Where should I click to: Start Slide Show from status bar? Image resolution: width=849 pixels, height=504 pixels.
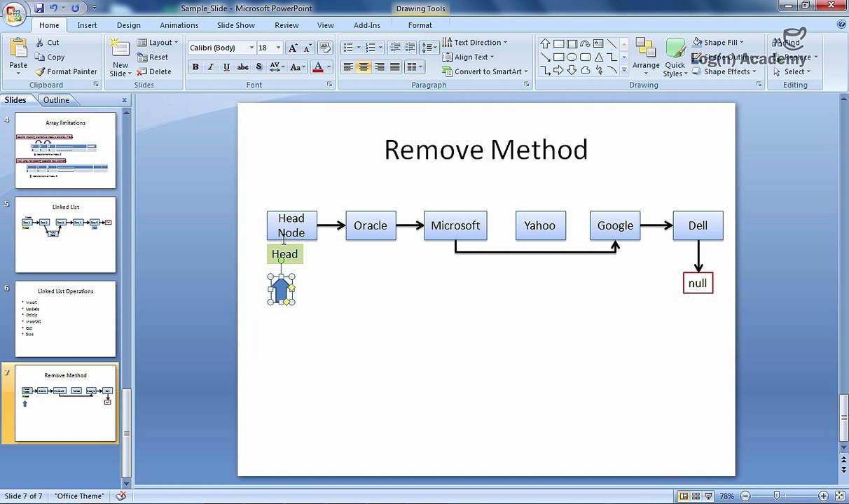point(708,496)
